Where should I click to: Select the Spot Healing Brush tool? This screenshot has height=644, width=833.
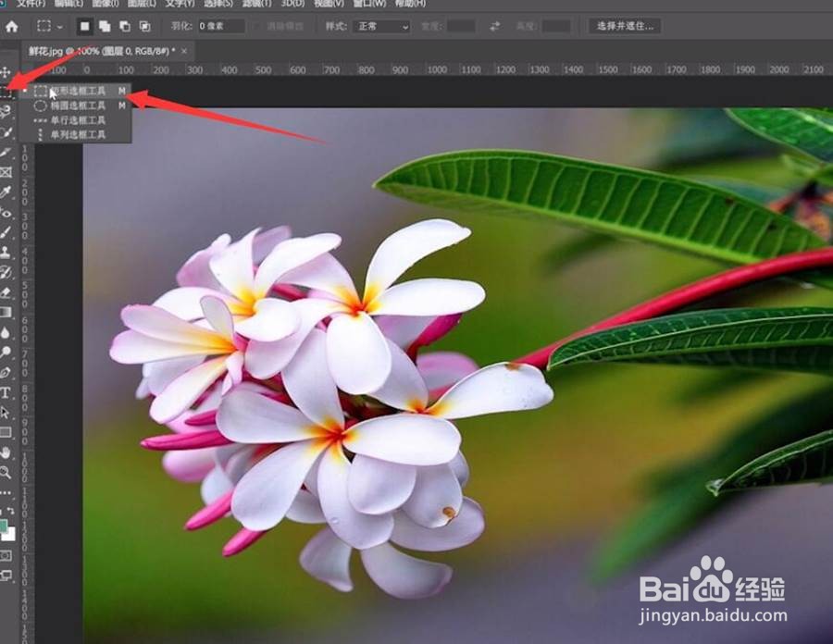pos(6,213)
